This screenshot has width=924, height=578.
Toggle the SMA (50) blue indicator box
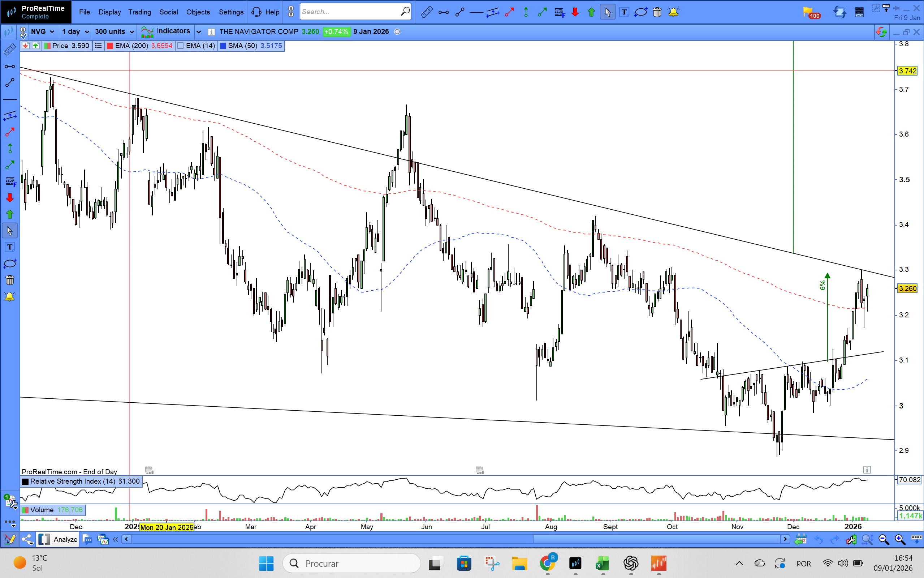pos(223,46)
